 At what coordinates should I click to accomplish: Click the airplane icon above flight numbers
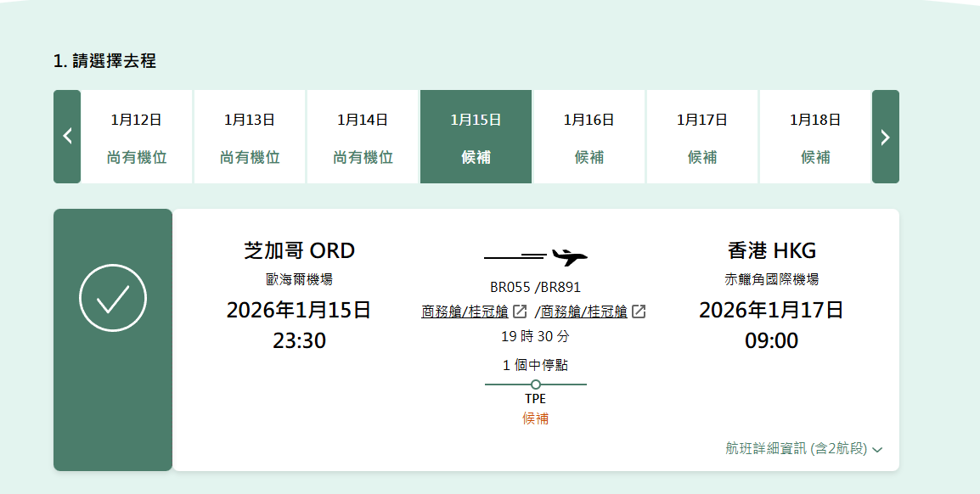click(x=569, y=256)
